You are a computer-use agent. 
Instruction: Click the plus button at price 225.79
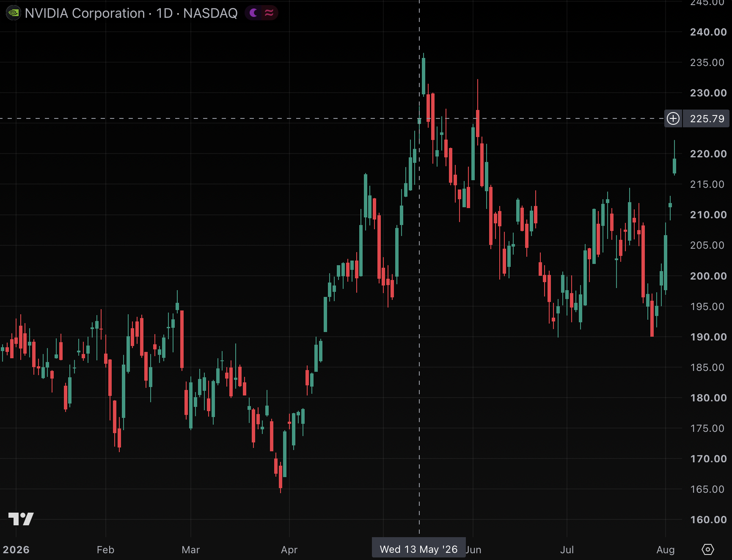[x=673, y=118]
